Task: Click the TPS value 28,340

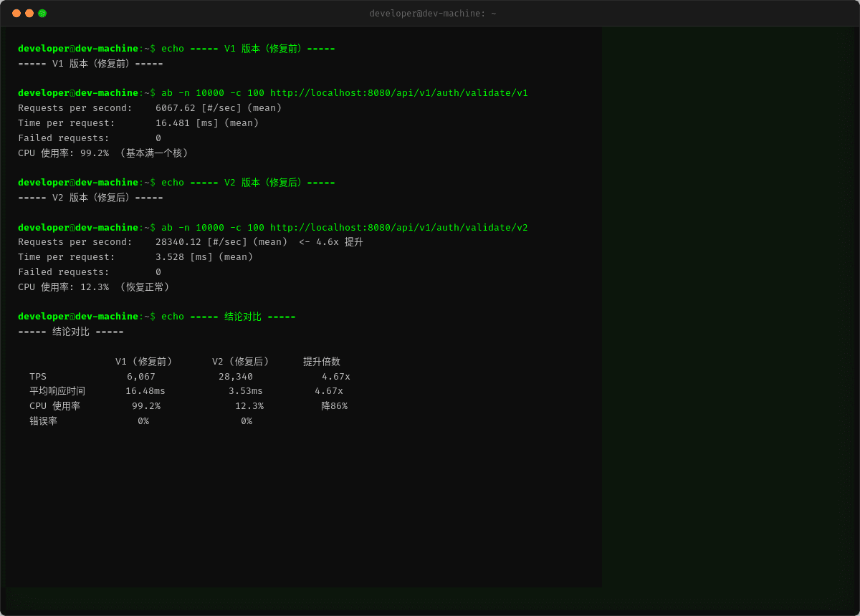Action: (x=236, y=377)
